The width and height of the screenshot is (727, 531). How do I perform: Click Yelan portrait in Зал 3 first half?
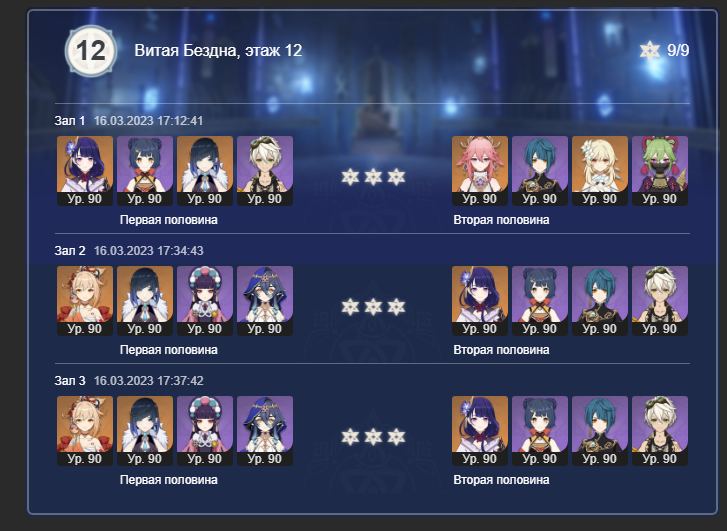click(145, 430)
